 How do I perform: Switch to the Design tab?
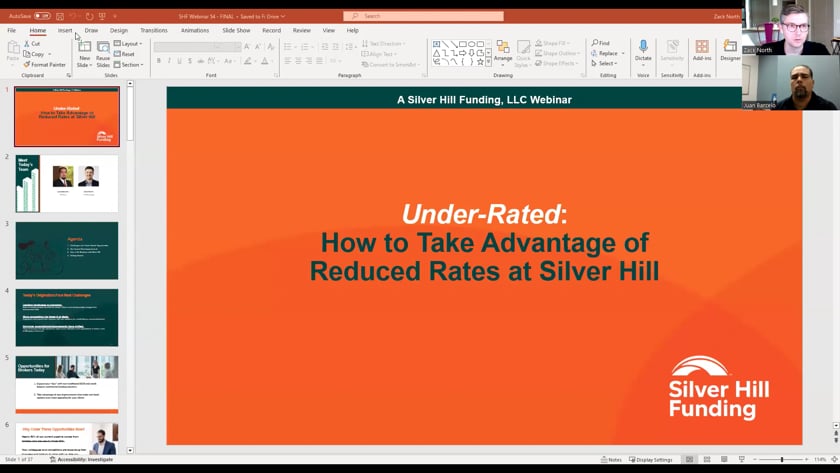(119, 31)
